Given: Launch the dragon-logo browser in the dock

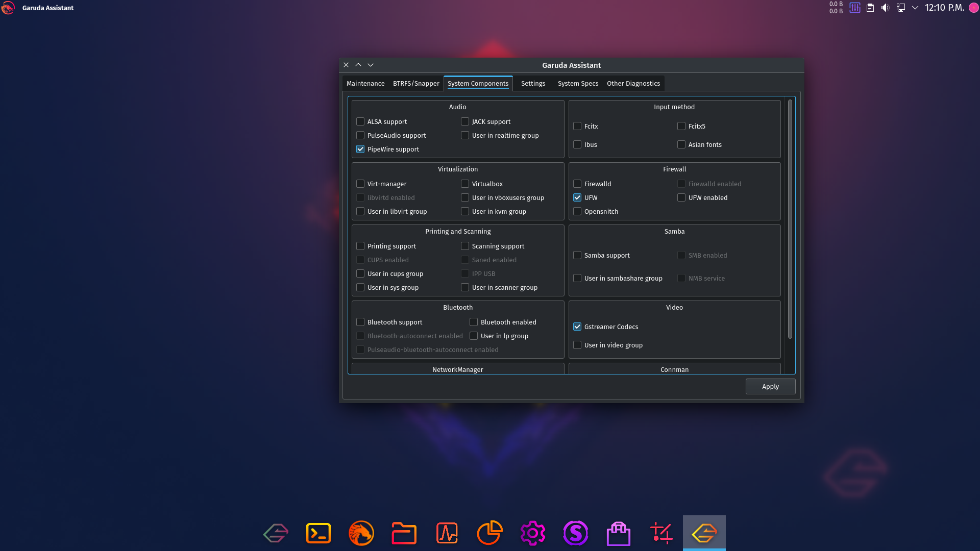Looking at the screenshot, I should 361,534.
